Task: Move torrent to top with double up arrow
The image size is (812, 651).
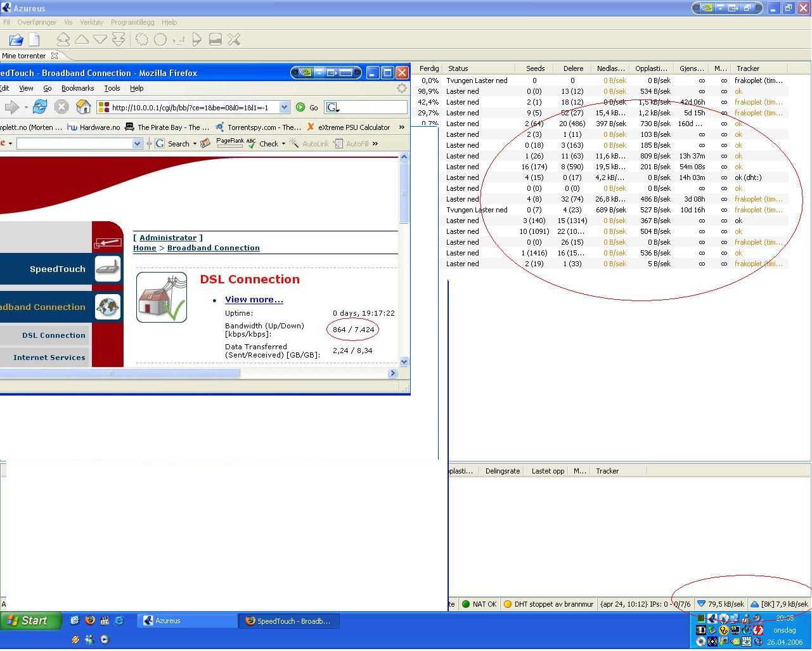Action: [63, 40]
